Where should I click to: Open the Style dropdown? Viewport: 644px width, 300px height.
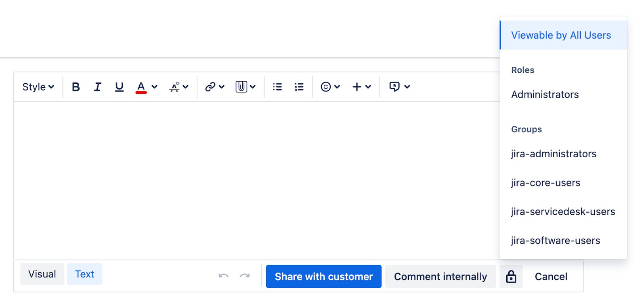(38, 87)
